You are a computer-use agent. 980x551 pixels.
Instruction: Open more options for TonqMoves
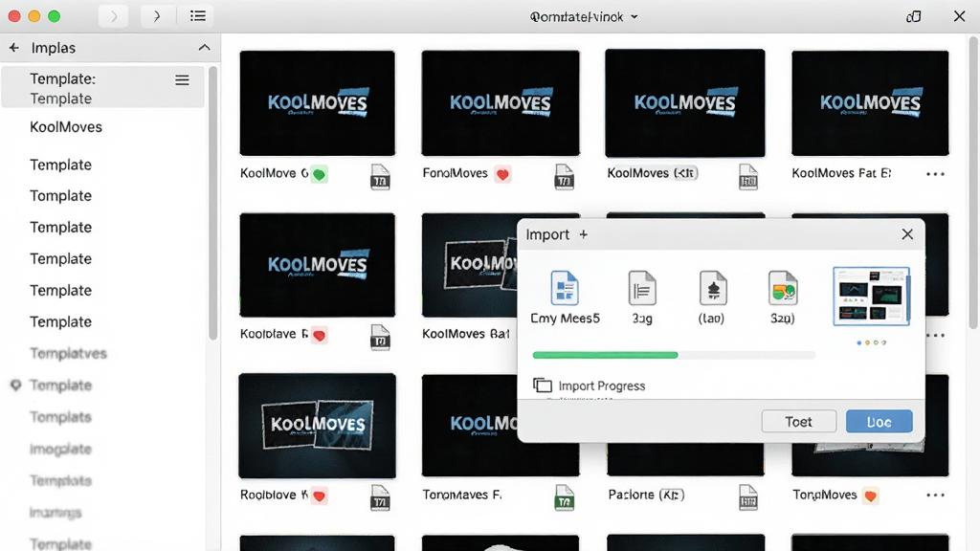(x=935, y=495)
